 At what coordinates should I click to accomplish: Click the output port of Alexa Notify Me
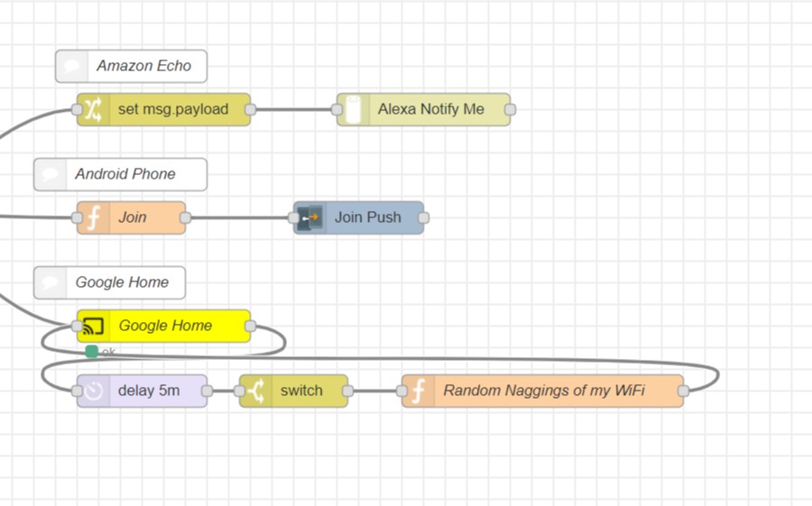pyautogui.click(x=510, y=109)
